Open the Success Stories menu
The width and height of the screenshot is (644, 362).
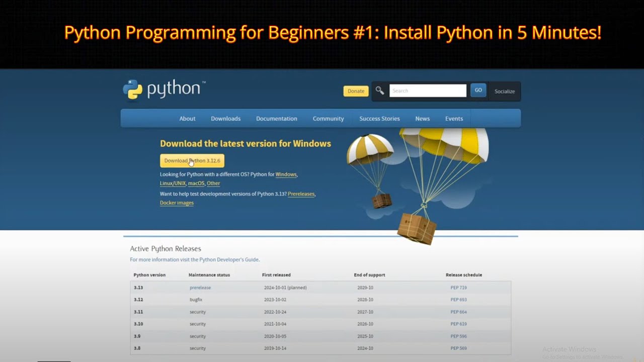[379, 119]
